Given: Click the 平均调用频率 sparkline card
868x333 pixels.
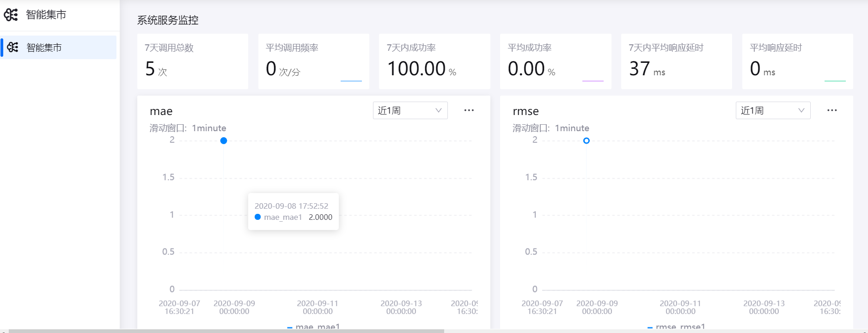Looking at the screenshot, I should [313, 61].
